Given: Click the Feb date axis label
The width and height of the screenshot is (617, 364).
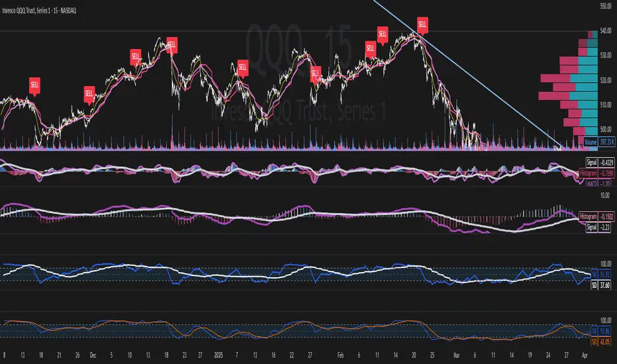Looking at the screenshot, I should [340, 355].
